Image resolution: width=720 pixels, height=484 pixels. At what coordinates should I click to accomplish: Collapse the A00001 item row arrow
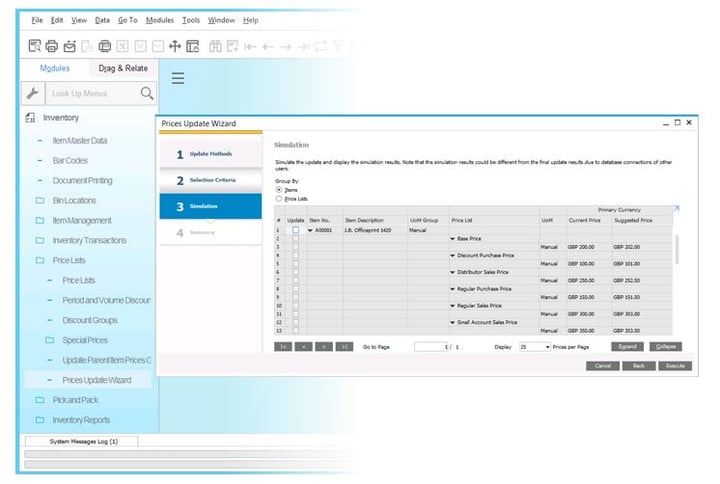[310, 230]
